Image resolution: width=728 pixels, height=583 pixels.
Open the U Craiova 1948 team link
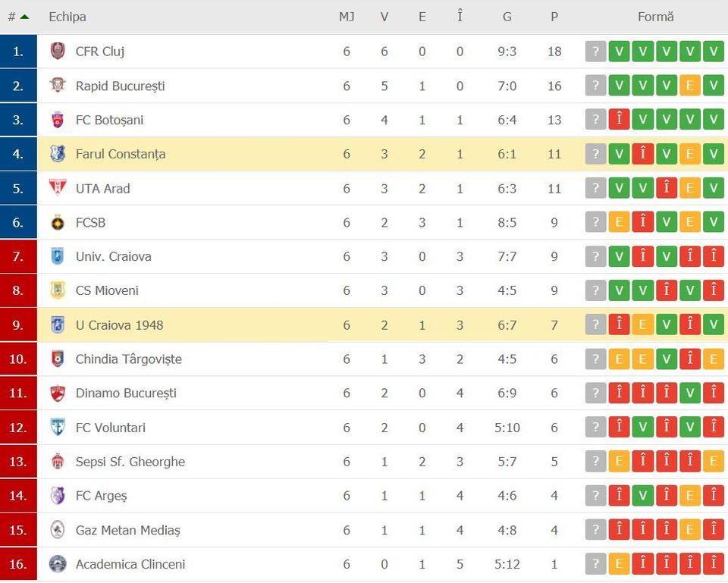[x=119, y=325]
